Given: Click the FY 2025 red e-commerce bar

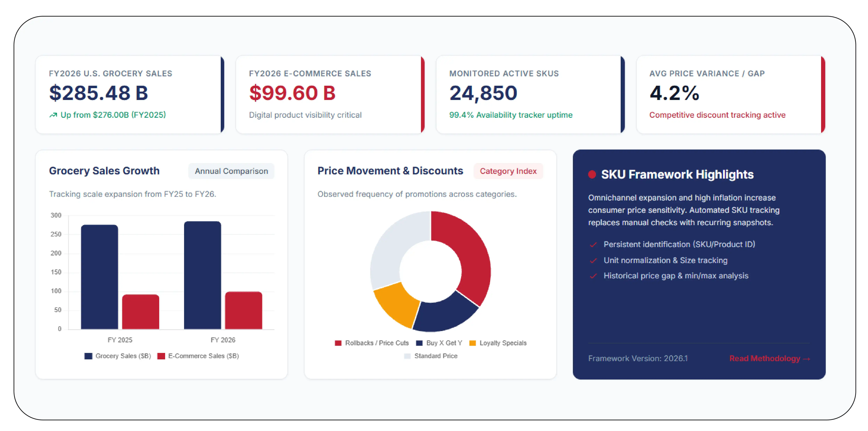Looking at the screenshot, I should 140,312.
